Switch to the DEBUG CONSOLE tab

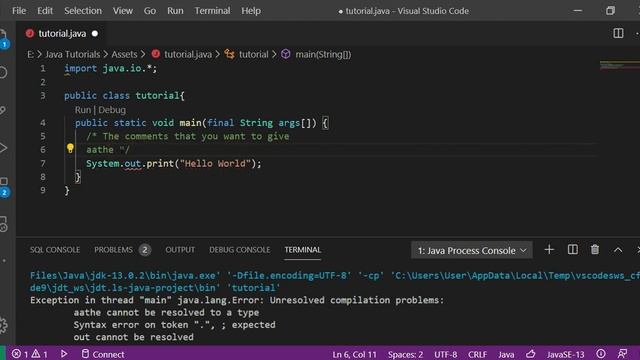point(240,250)
